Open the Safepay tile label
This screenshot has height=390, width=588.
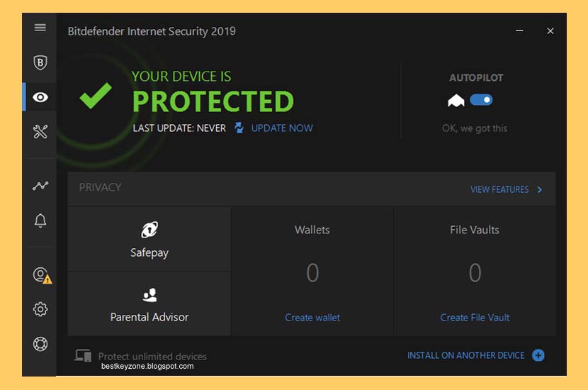tap(149, 252)
